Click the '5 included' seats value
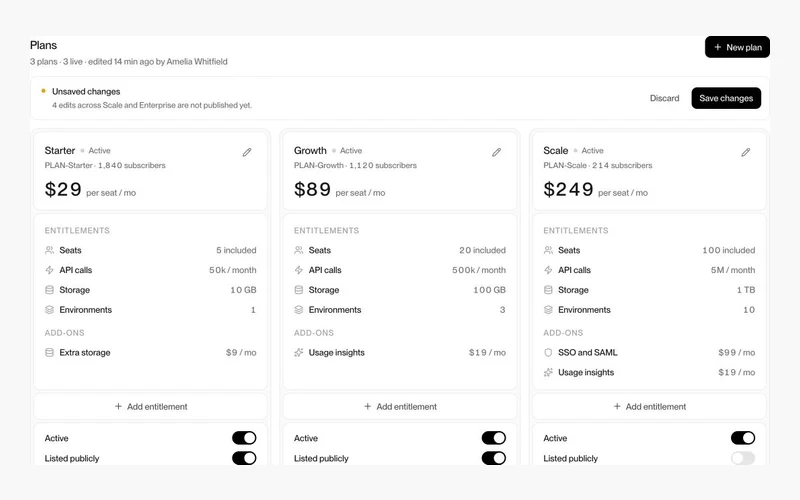The image size is (800, 500). point(236,250)
